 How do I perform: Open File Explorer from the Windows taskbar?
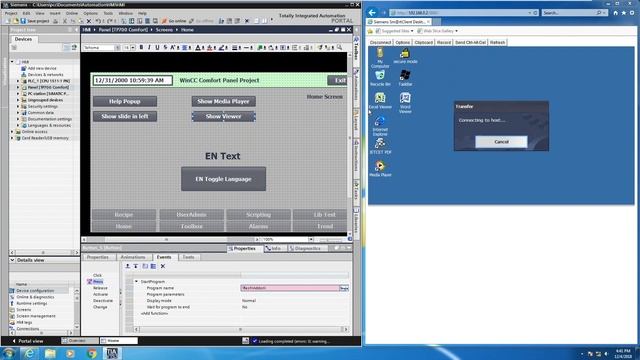[50, 353]
